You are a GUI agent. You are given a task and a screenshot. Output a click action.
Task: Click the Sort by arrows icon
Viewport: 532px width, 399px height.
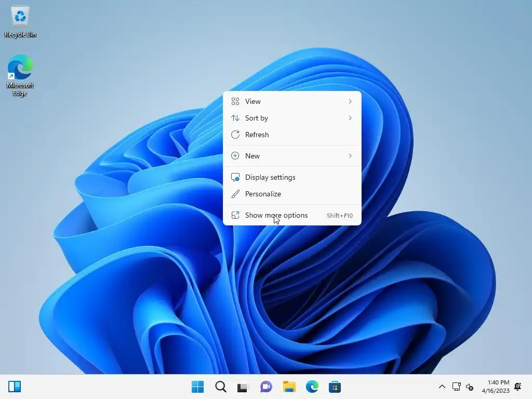[x=235, y=118]
